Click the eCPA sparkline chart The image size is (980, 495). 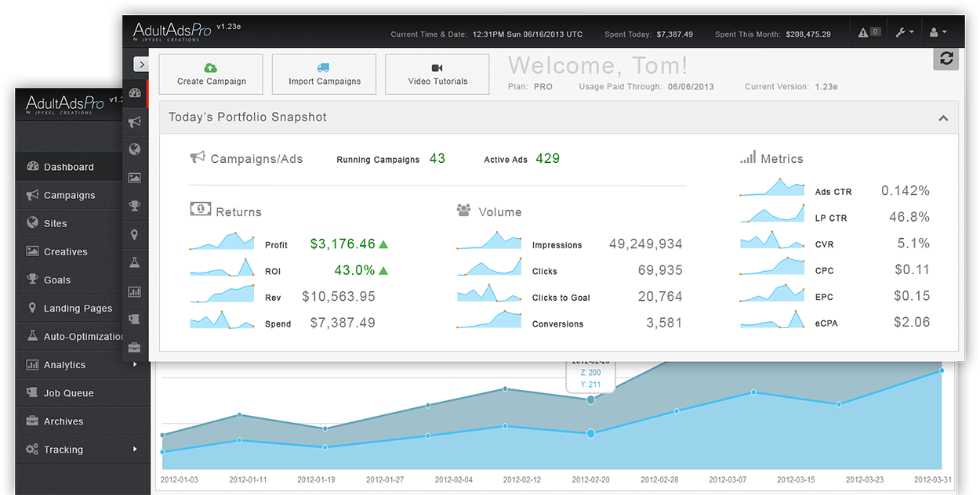click(773, 319)
